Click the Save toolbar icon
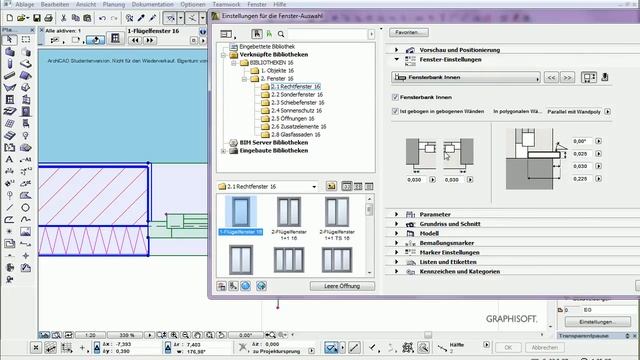Viewport: 640px width, 360px height. (37, 18)
